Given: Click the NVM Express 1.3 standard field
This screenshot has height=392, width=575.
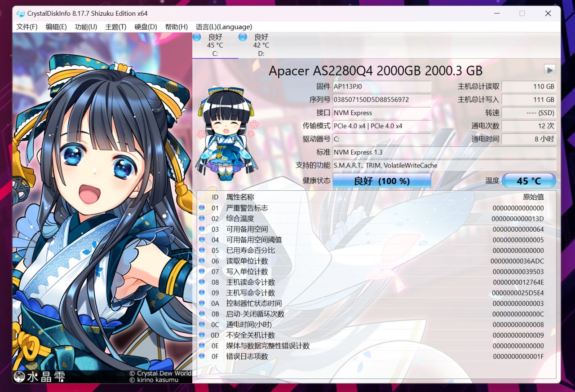Looking at the screenshot, I should [444, 152].
